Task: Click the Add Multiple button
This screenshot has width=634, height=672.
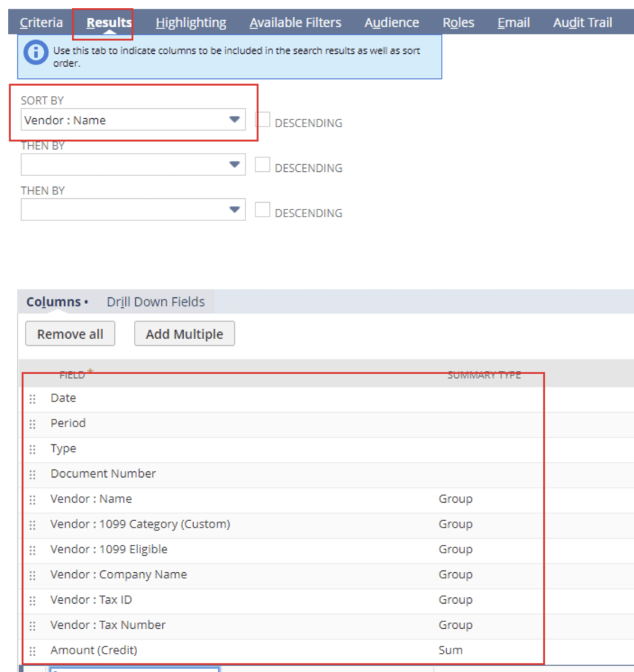Action: [184, 334]
